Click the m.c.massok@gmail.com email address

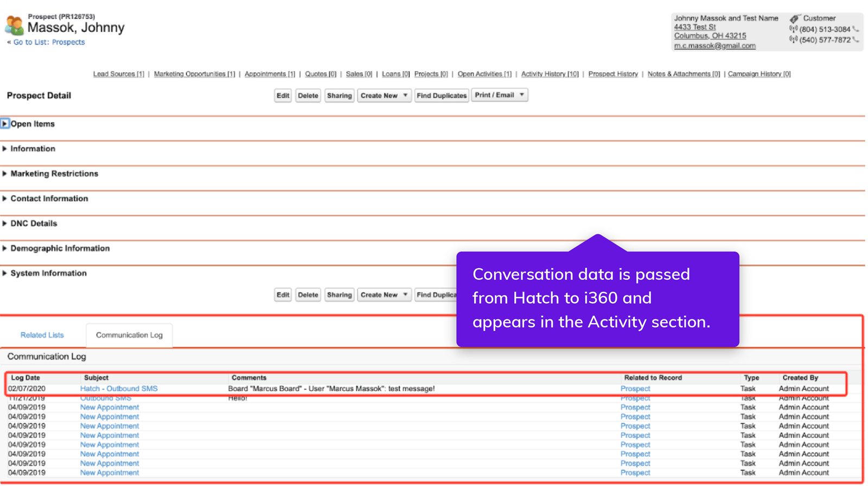(x=714, y=46)
